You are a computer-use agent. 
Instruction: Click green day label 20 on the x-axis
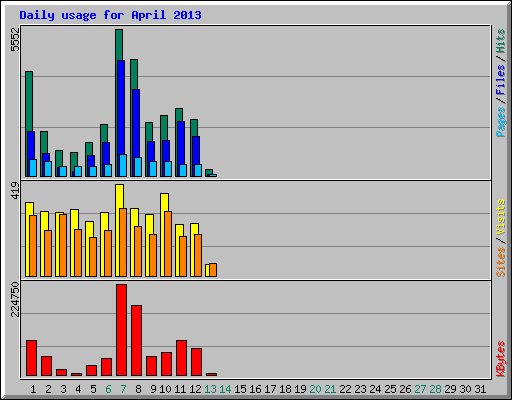[315, 389]
